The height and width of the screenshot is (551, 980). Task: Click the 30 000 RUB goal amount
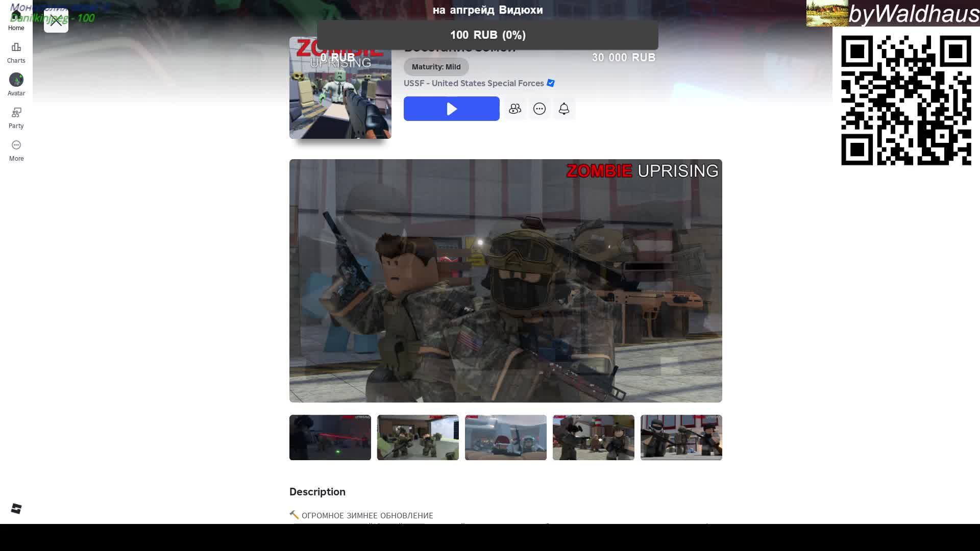pyautogui.click(x=624, y=58)
